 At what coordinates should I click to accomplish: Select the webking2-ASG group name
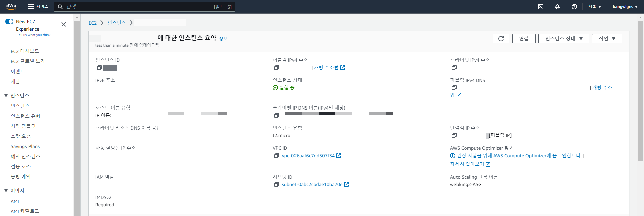(466, 184)
